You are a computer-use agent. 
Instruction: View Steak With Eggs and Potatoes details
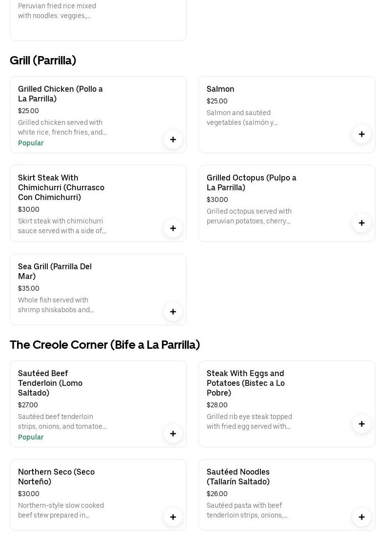[245, 383]
